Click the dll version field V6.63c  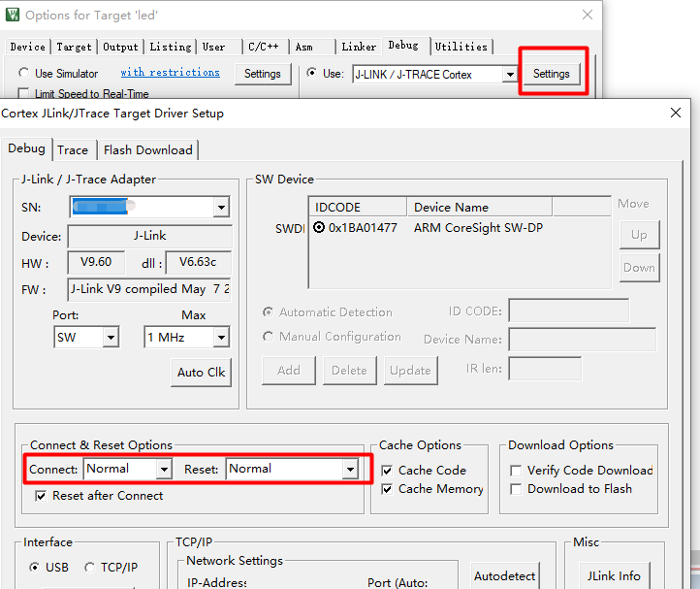(x=198, y=262)
